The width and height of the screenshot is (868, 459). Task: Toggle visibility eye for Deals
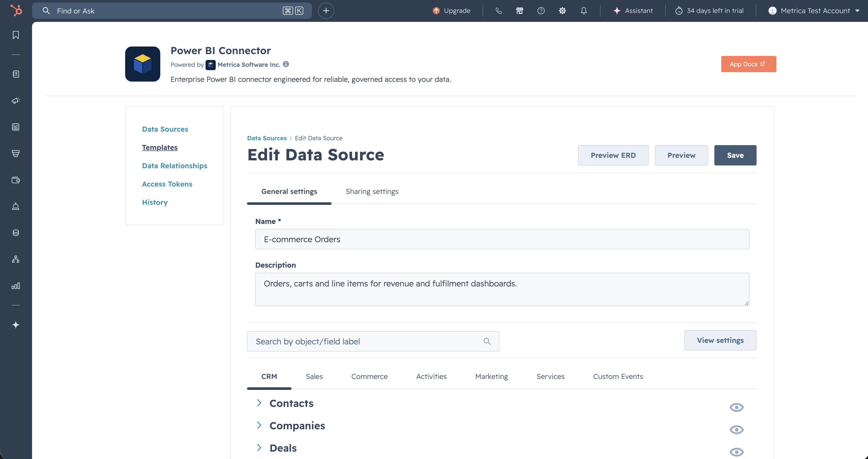[736, 452]
